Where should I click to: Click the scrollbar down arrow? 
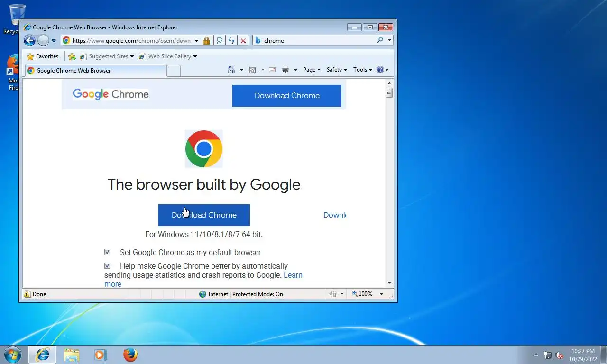[389, 283]
